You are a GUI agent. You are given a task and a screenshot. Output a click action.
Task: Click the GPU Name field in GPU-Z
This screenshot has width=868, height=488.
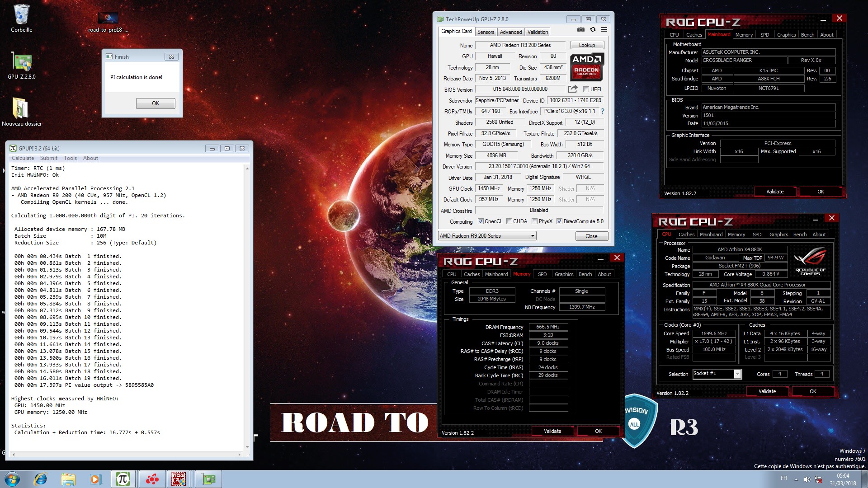coord(520,45)
